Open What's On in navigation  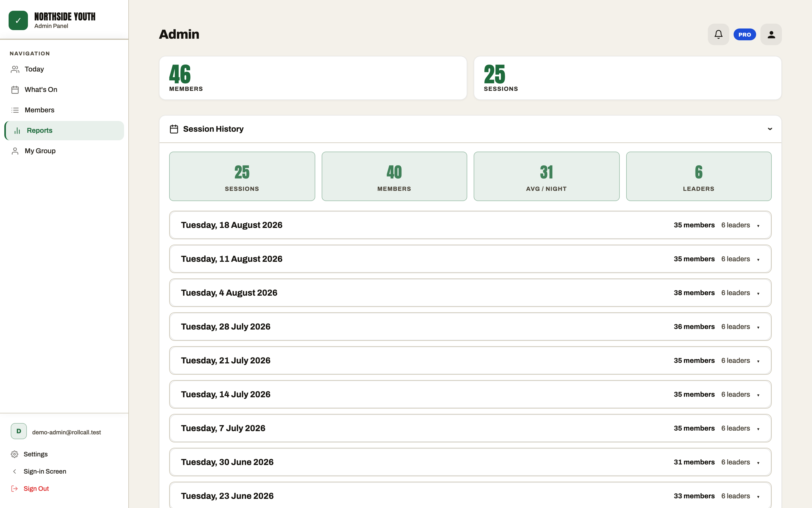64,90
